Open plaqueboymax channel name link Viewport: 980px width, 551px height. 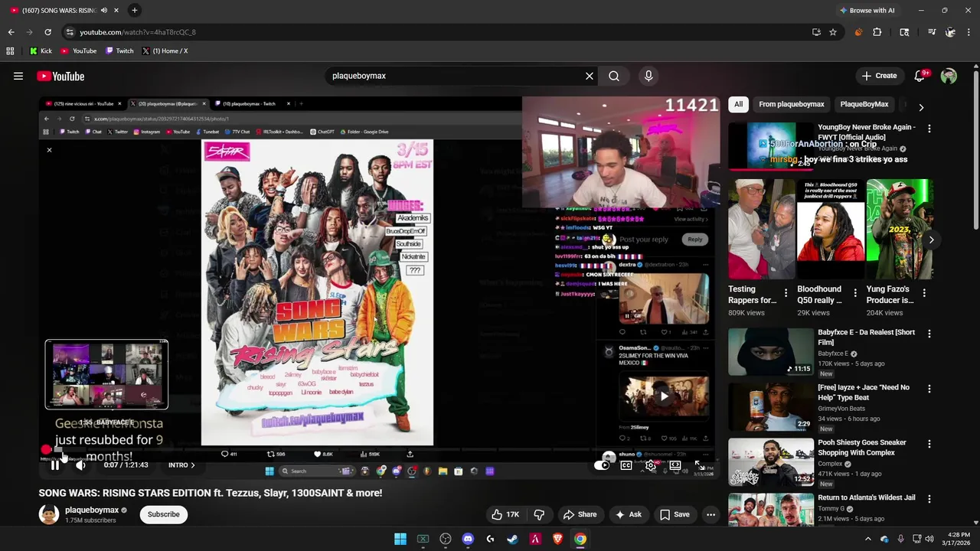click(x=92, y=510)
